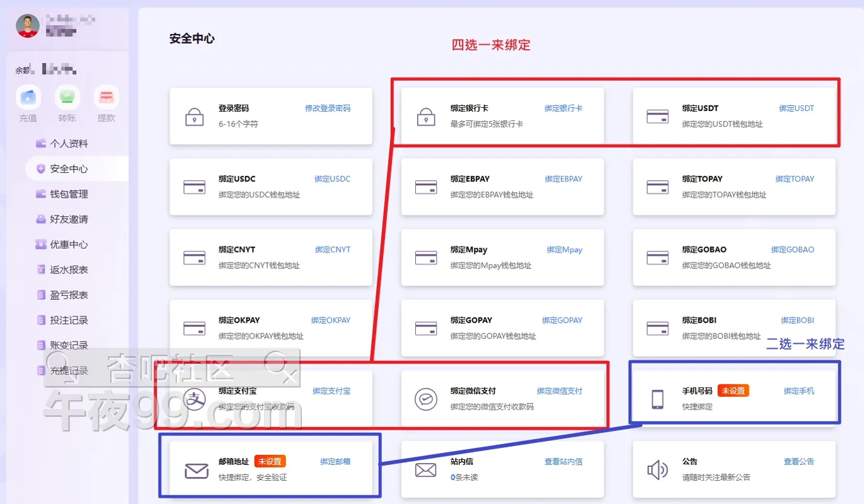Click the 查看站内信 link
The width and height of the screenshot is (864, 504).
563,462
